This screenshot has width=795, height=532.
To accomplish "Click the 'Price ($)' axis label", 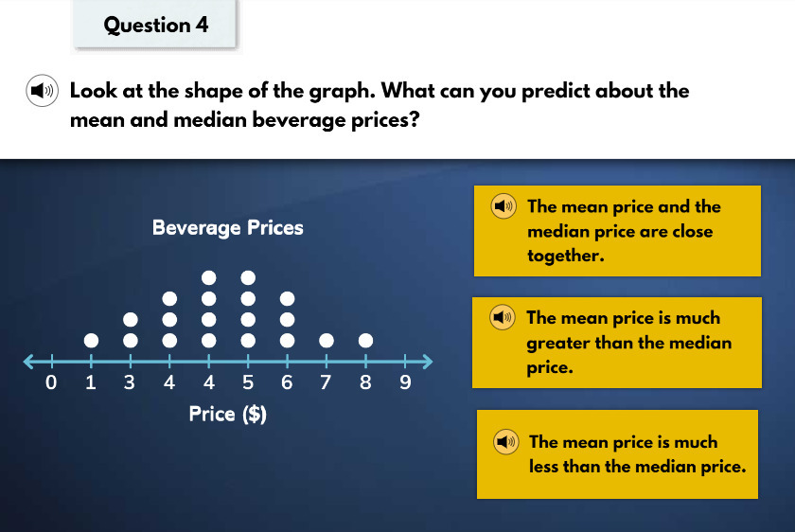I will pos(228,414).
